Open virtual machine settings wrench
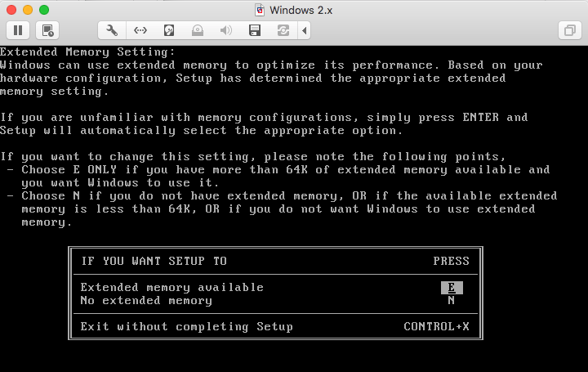The width and height of the screenshot is (588, 372). (x=112, y=30)
